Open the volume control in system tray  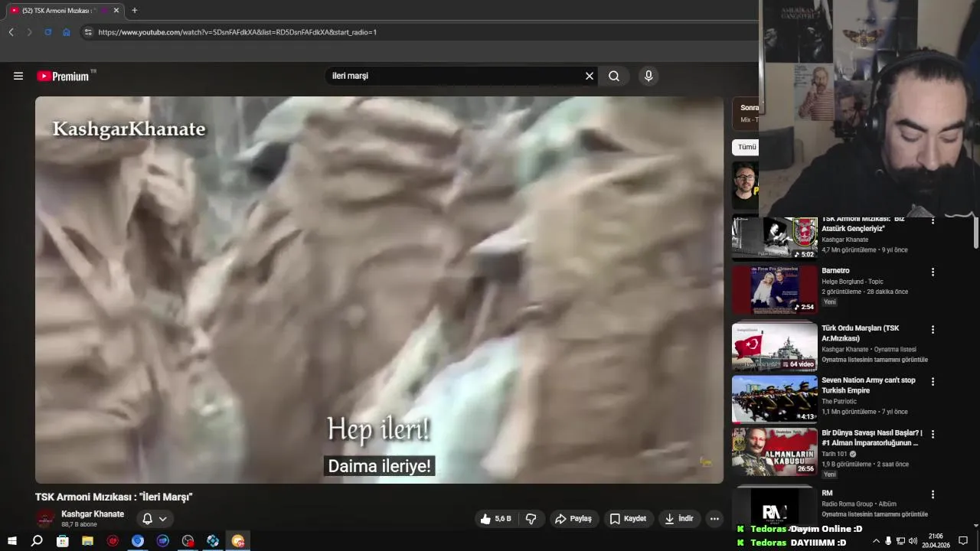[x=913, y=541]
